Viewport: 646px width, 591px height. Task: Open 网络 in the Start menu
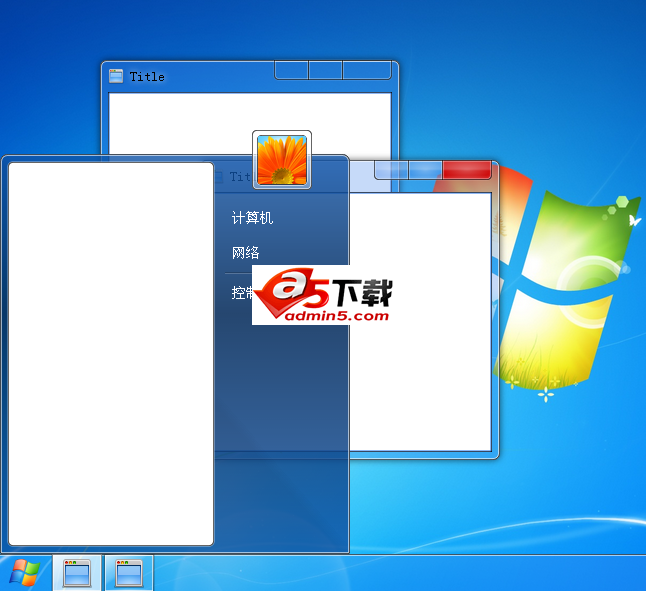pos(246,252)
